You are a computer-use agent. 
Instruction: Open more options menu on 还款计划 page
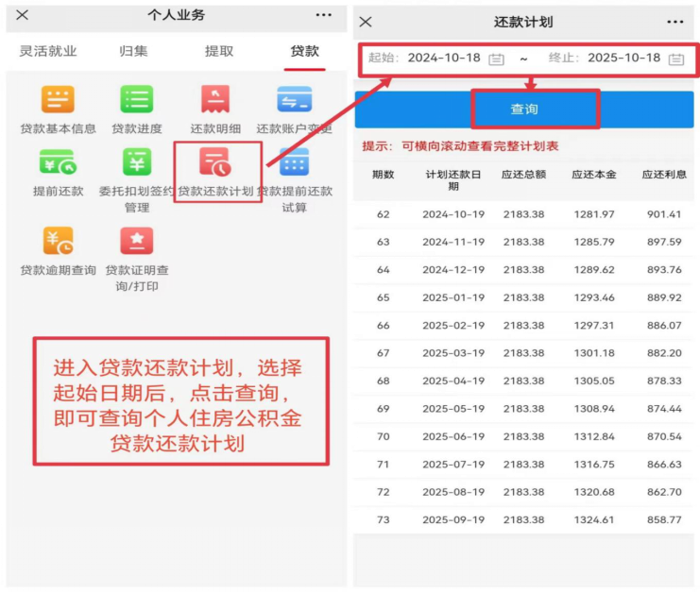674,22
